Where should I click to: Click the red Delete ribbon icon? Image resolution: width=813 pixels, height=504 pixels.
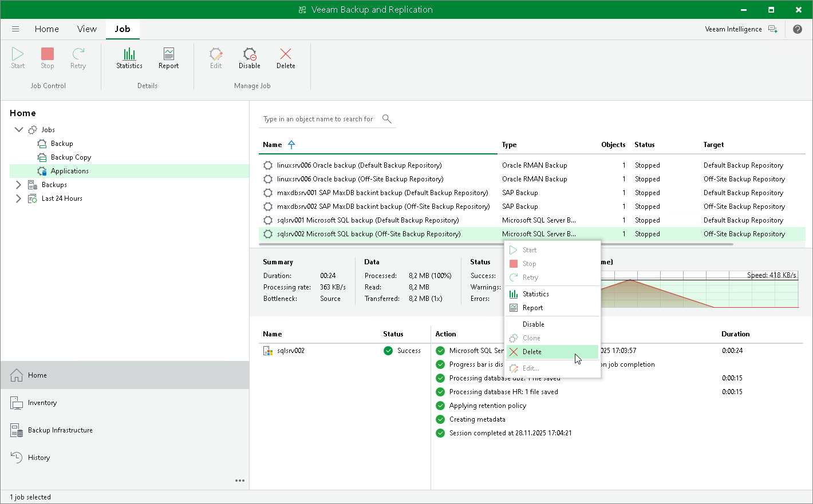tap(286, 54)
